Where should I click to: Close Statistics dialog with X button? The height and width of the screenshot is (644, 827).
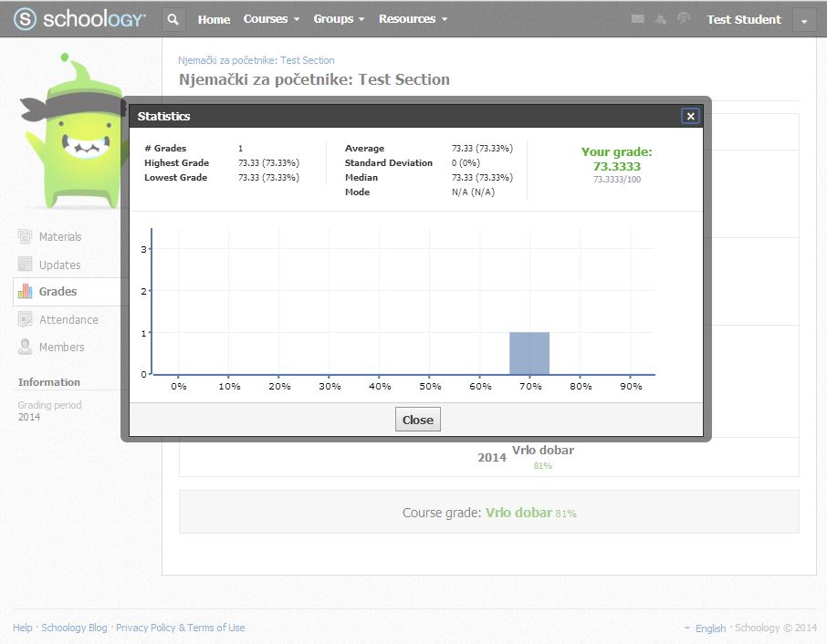click(691, 116)
